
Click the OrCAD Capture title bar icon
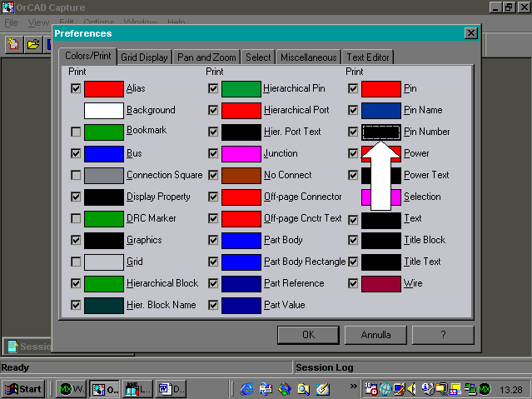coord(8,7)
